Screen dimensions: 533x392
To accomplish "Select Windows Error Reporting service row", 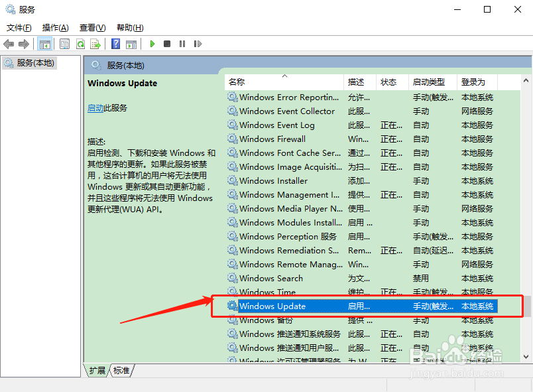I will [362, 98].
